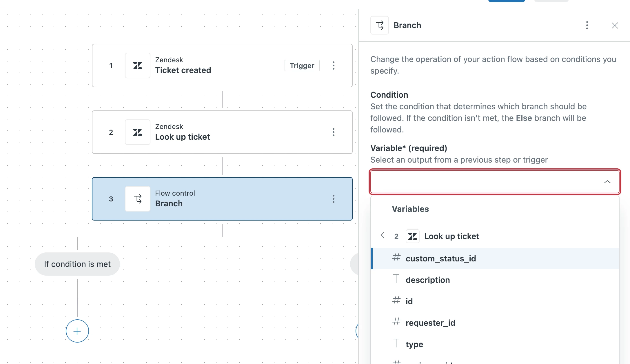Click the Zendesk icon on Look up ticket step

[138, 132]
